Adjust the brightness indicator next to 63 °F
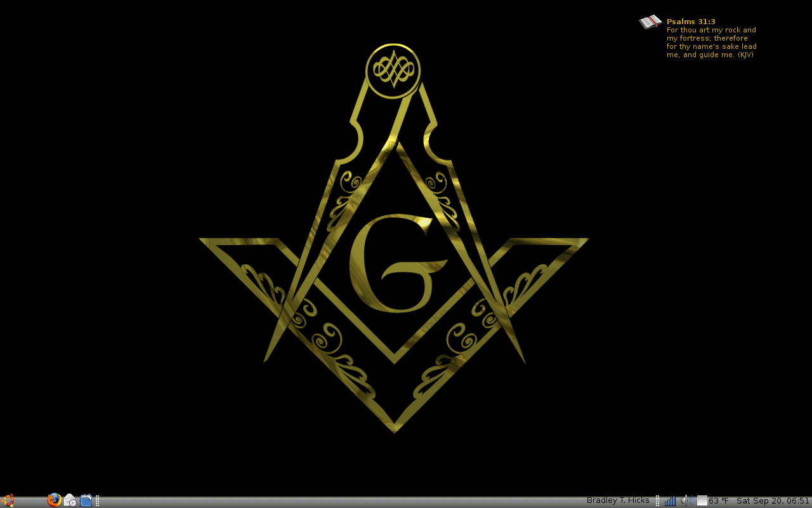The image size is (812, 508). [701, 500]
